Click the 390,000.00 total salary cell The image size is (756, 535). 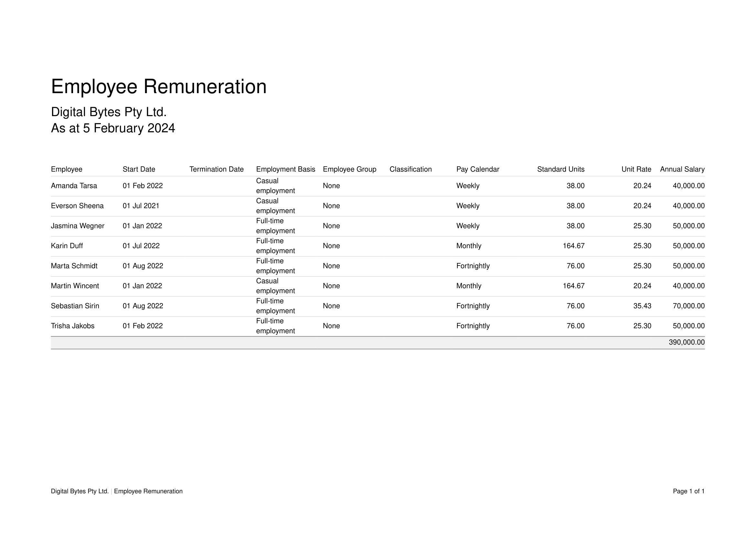tap(686, 343)
